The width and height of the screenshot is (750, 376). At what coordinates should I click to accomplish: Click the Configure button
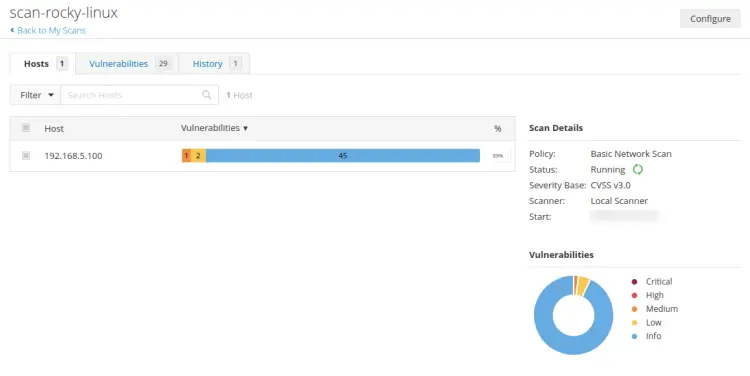(710, 19)
